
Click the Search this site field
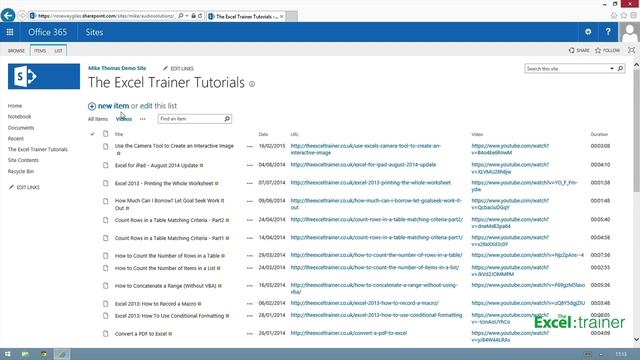point(567,69)
